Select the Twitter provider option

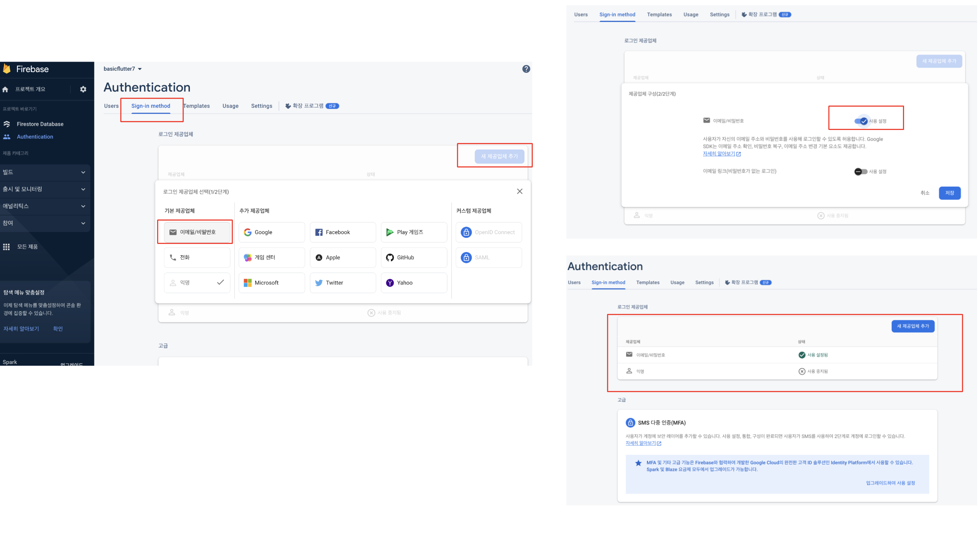click(x=343, y=283)
